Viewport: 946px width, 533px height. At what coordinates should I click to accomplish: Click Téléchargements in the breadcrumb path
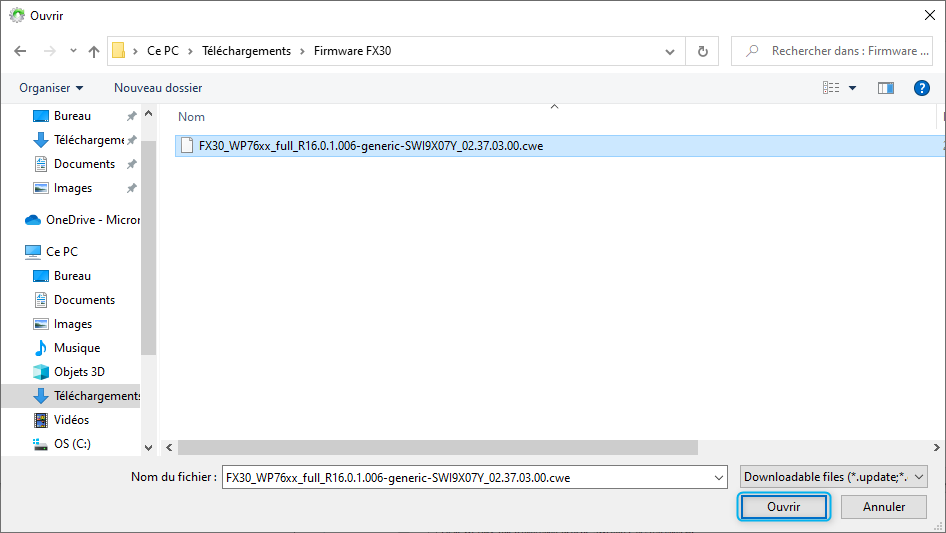[x=246, y=51]
